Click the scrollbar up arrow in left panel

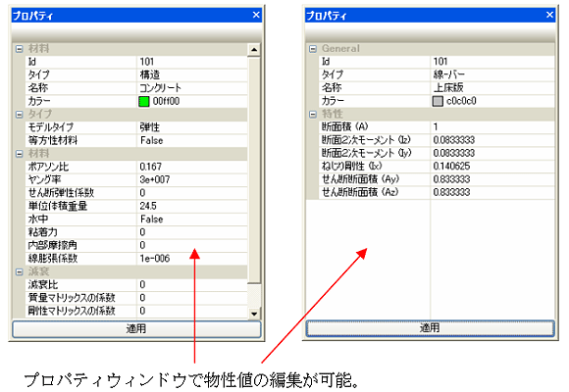coord(254,50)
